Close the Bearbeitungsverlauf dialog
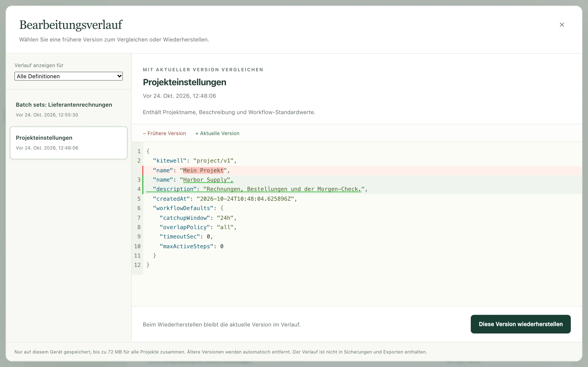 (x=561, y=25)
